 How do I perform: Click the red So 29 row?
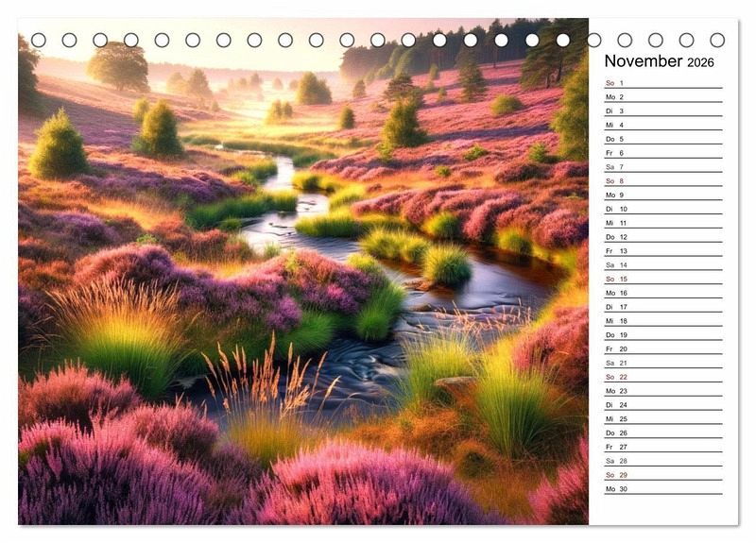[x=662, y=475]
